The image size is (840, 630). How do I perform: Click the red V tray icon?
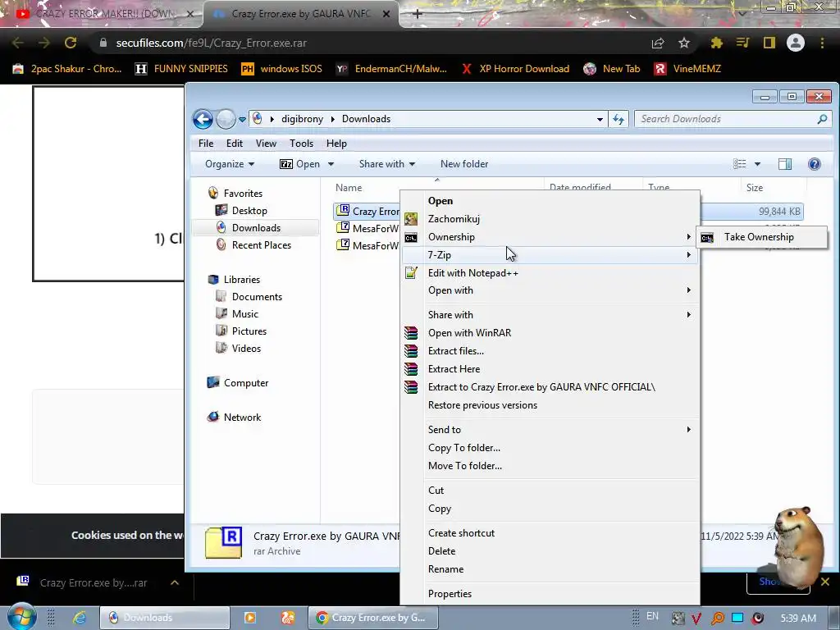click(696, 618)
